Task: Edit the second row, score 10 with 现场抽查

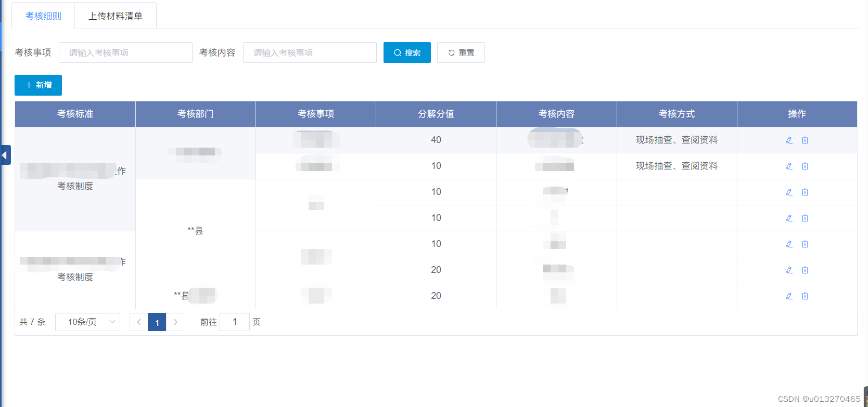Action: click(789, 166)
